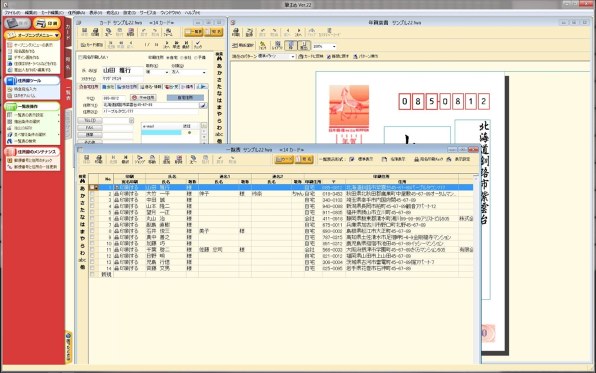Click the 住所録ツール section header in sidebar

pos(32,81)
